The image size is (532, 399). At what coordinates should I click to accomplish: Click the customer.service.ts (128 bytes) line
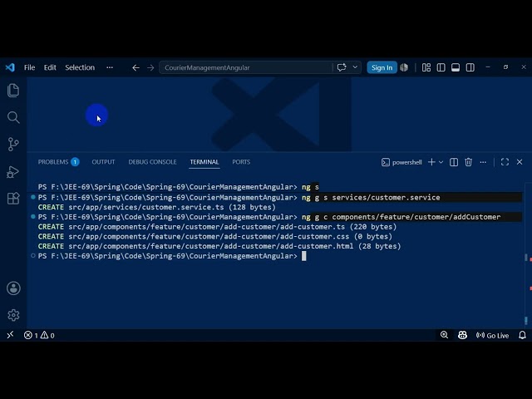tap(157, 207)
